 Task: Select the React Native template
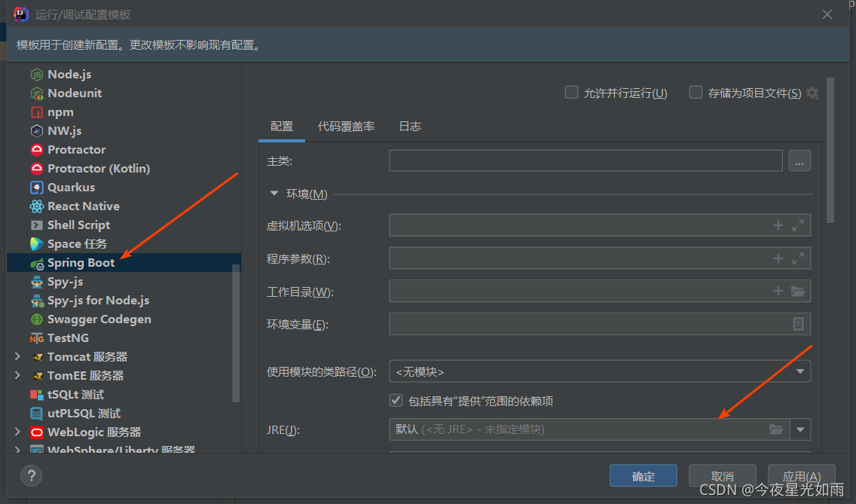[x=83, y=206]
